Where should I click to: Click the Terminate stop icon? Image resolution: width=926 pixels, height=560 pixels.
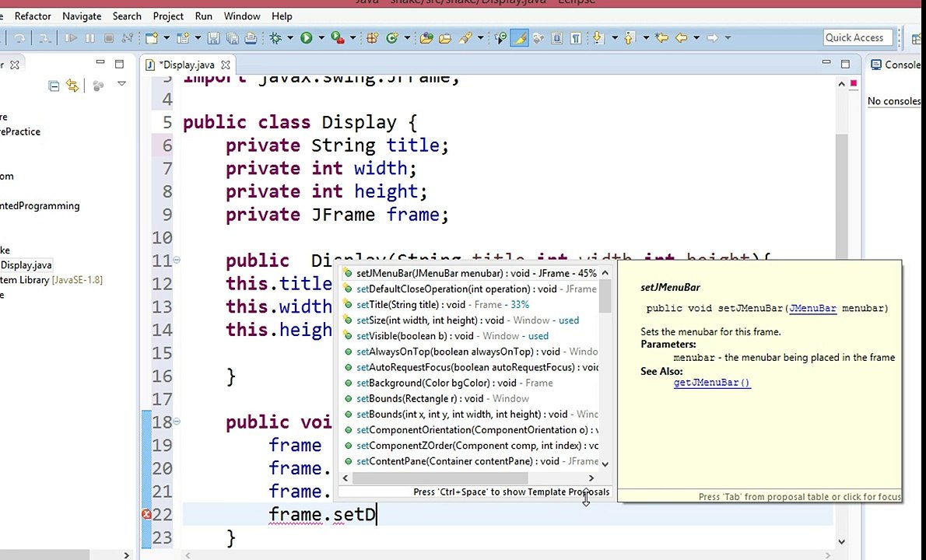[x=109, y=38]
